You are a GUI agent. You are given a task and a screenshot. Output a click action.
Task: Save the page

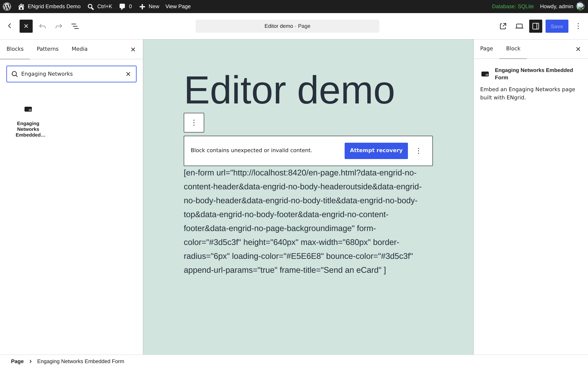557,26
